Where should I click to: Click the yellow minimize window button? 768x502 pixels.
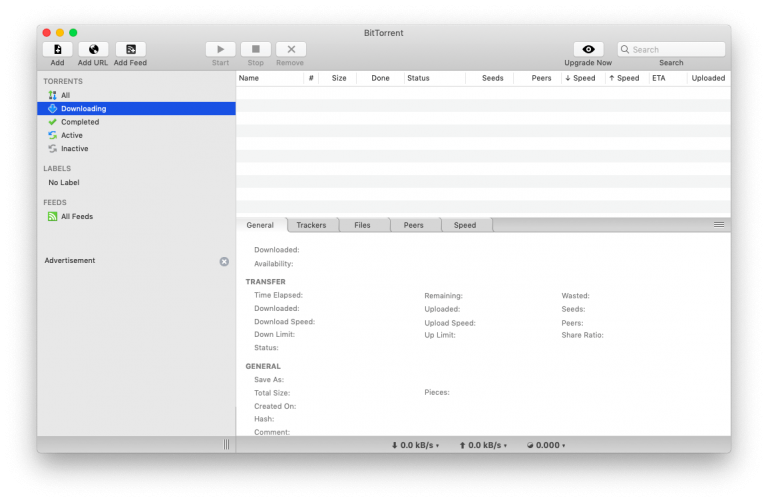coord(60,33)
